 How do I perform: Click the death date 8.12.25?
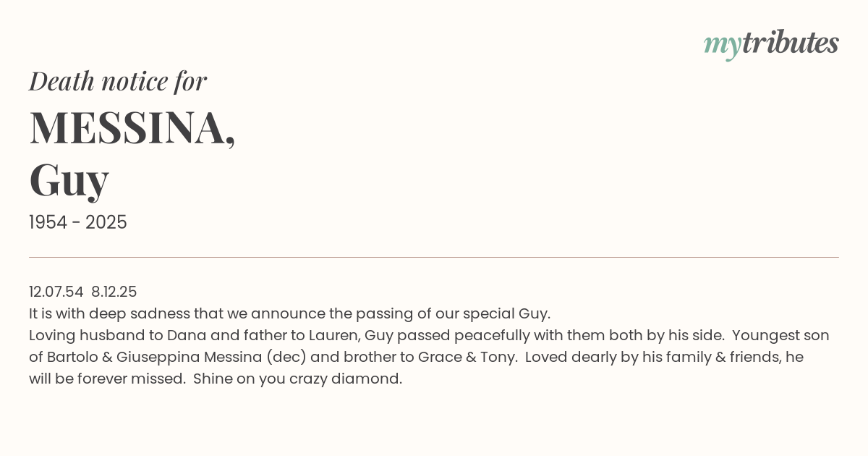(x=114, y=292)
